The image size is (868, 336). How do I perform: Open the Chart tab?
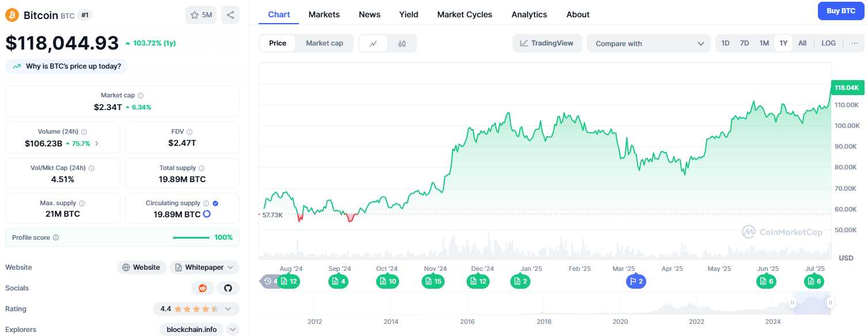279,14
